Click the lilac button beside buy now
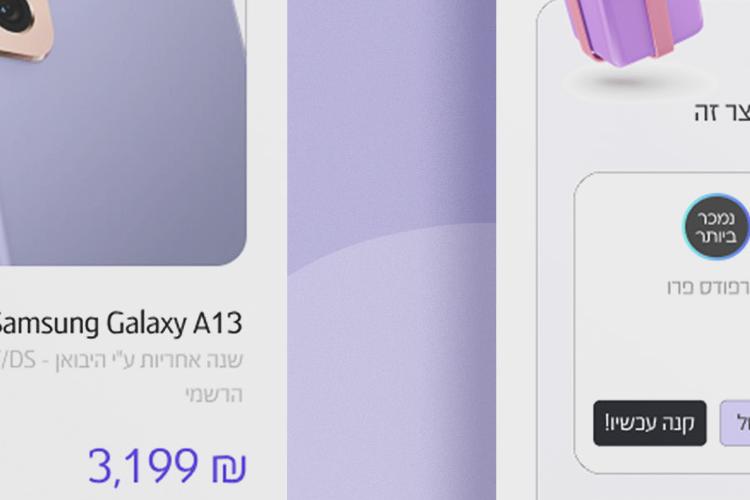This screenshot has height=500, width=750. click(735, 423)
